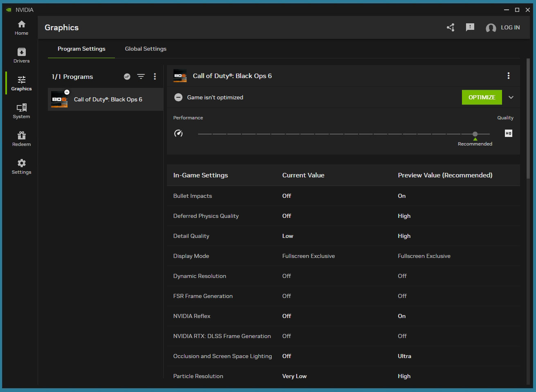This screenshot has width=536, height=392.
Task: Click the Particle Resolution setting label
Action: click(x=198, y=376)
